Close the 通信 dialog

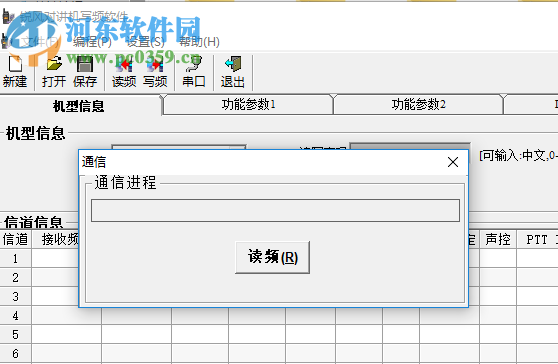click(453, 162)
